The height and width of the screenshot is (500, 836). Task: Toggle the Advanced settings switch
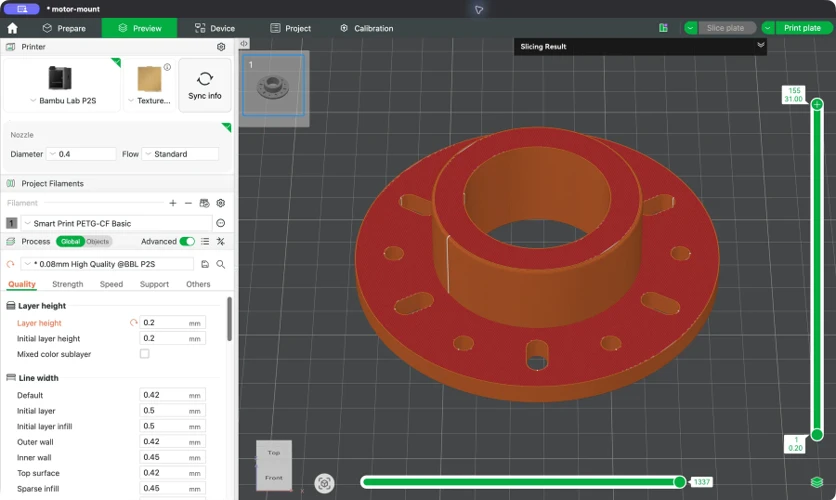pyautogui.click(x=187, y=241)
